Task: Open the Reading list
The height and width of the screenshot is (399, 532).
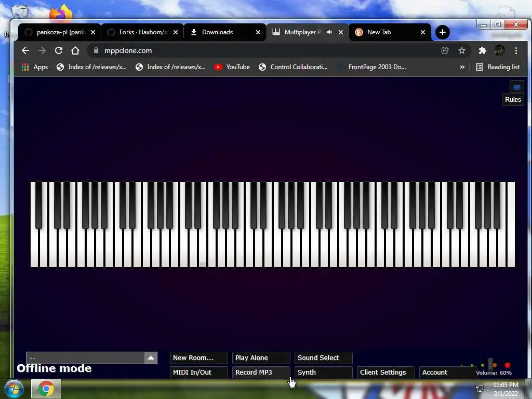Action: tap(498, 67)
